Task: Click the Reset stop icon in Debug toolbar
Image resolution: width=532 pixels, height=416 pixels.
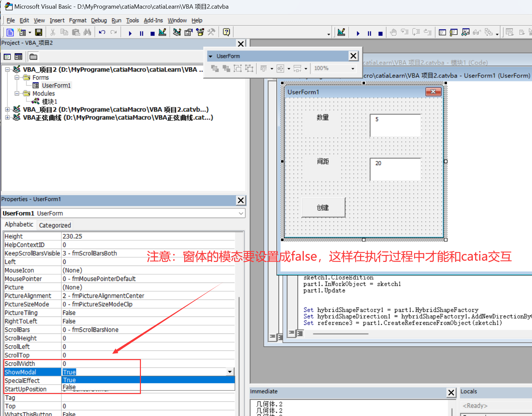Action: [x=380, y=33]
